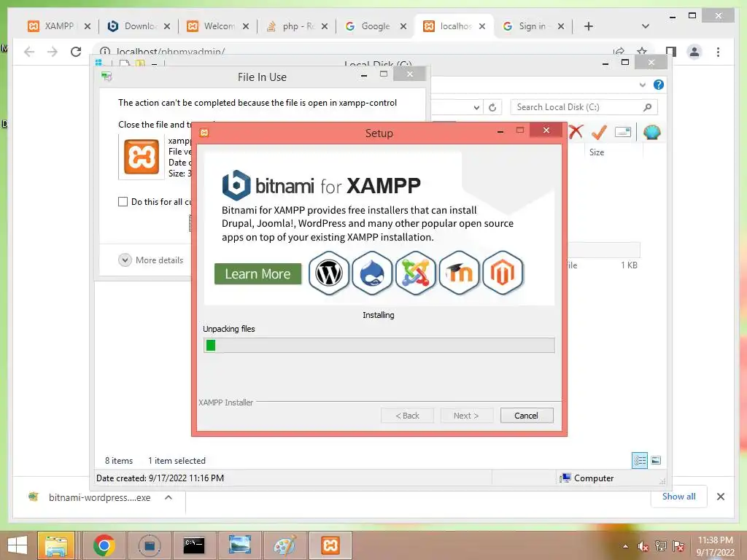Click the Chrome address bar URL
Screen dimensions: 747x560
[x=171, y=52]
